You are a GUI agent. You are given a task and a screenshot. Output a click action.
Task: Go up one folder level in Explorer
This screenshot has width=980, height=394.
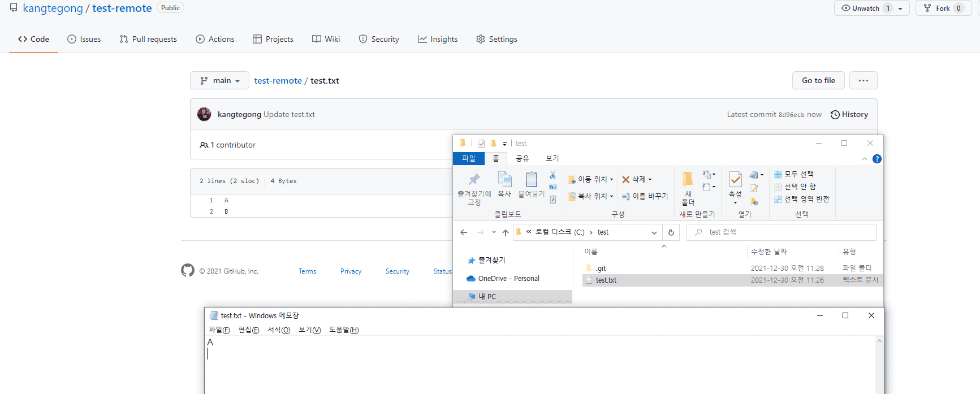[506, 232]
